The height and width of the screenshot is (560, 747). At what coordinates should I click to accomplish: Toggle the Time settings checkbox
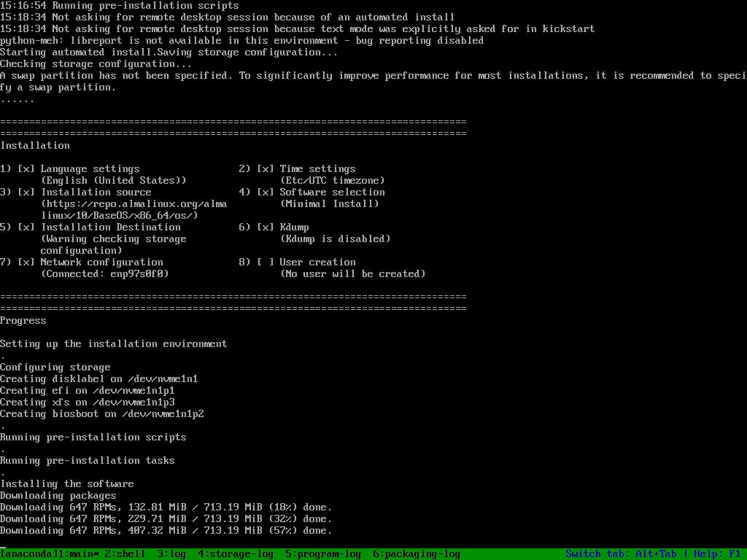(x=266, y=169)
